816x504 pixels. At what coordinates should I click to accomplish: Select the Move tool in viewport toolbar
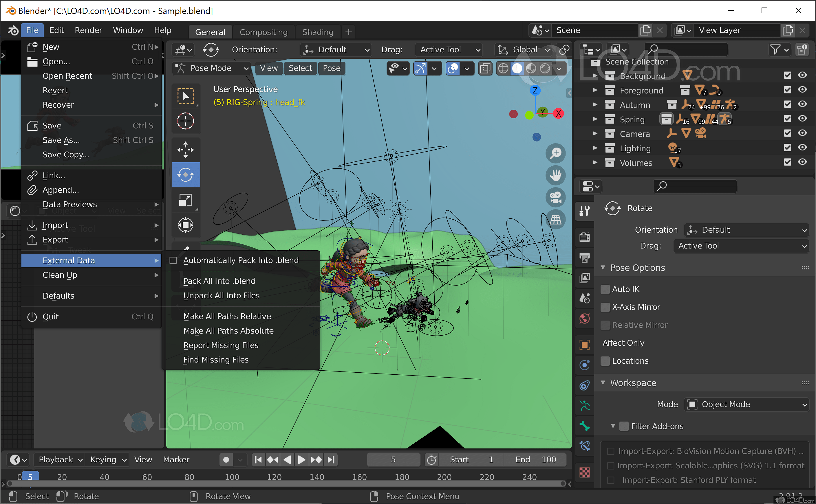pyautogui.click(x=186, y=149)
